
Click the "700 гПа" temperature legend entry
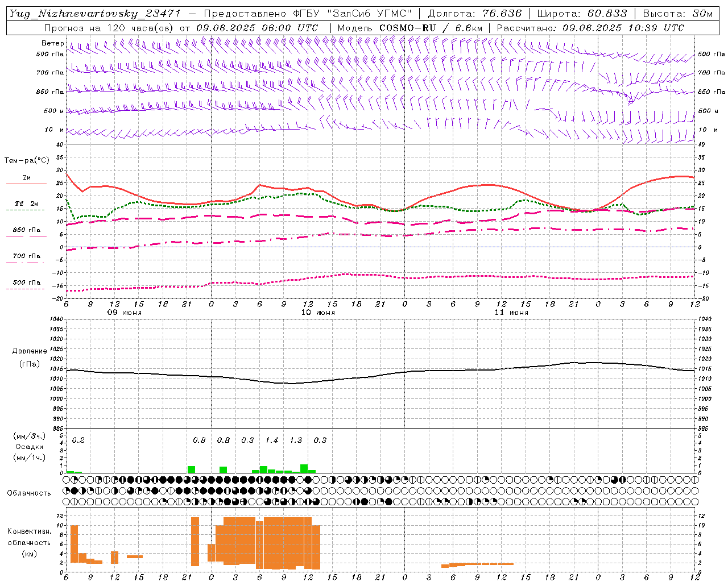coord(27,256)
